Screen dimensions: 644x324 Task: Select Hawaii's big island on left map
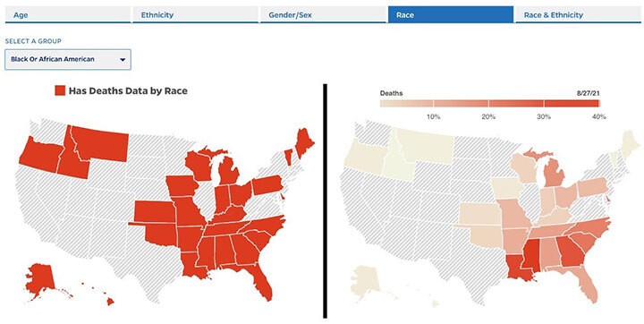click(110, 302)
